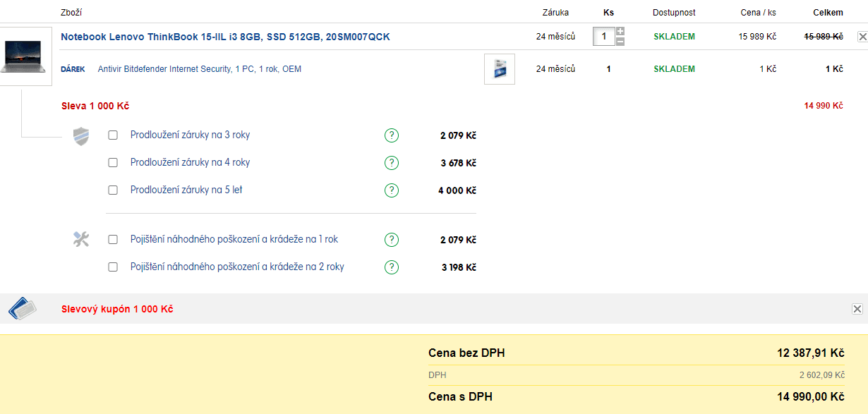View the Bitdefender gift product thumbnail
This screenshot has width=868, height=414.
[500, 69]
